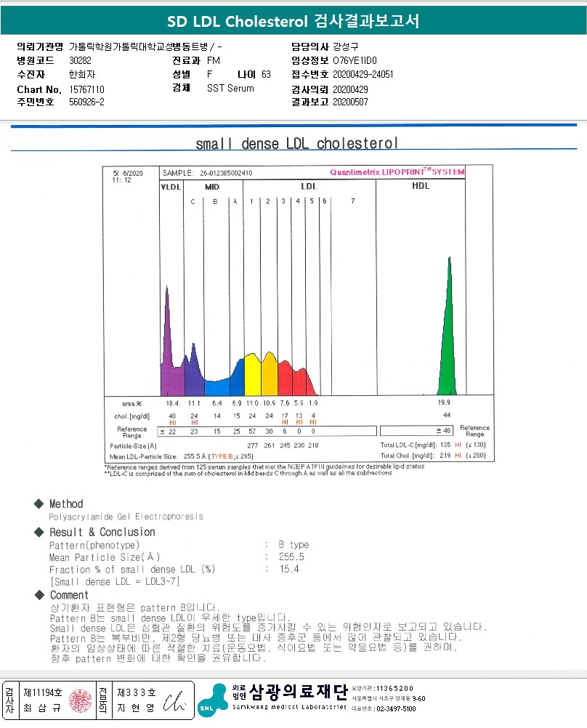This screenshot has height=728, width=587.
Task: Click Polyacrylamide Gel Electrophoresis text
Action: [x=126, y=517]
